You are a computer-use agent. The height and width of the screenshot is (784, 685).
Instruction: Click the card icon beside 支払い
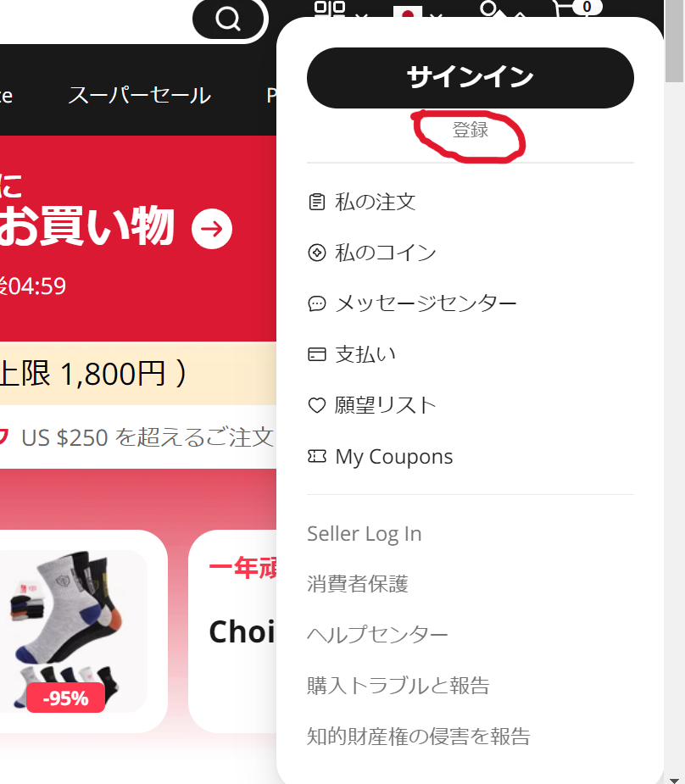pyautogui.click(x=317, y=354)
